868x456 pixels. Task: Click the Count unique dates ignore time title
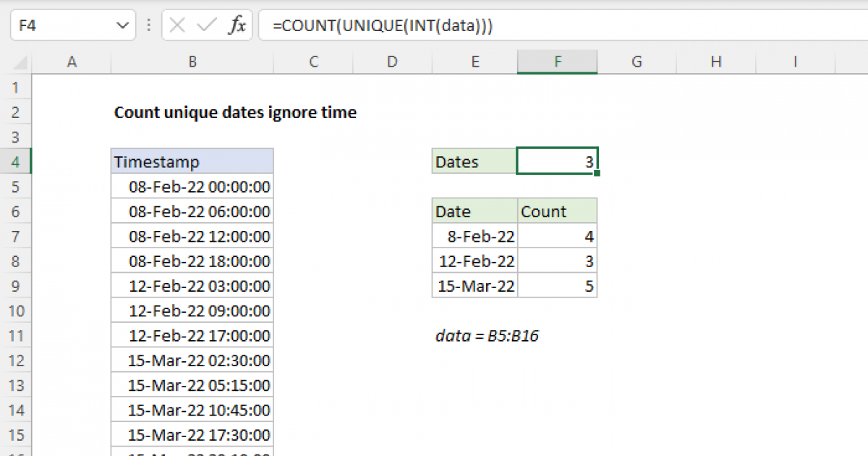235,112
